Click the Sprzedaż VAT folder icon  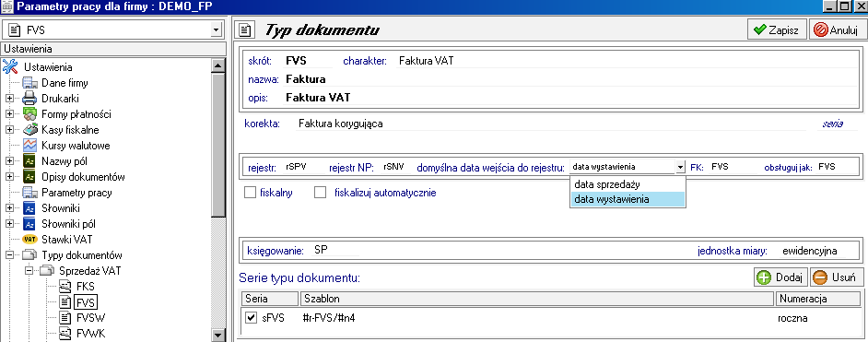(x=47, y=271)
